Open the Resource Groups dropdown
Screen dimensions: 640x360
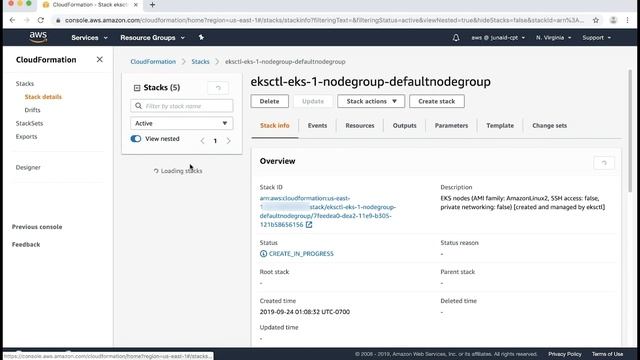152,38
